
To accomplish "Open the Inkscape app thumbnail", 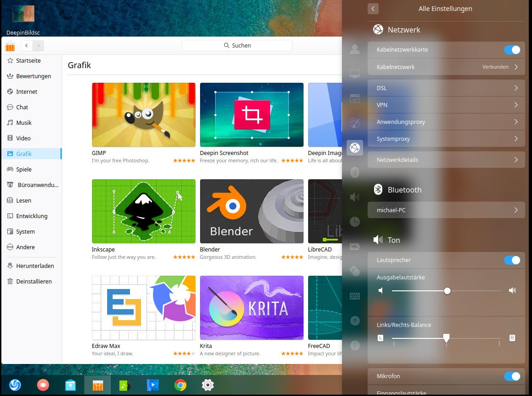I will (143, 211).
